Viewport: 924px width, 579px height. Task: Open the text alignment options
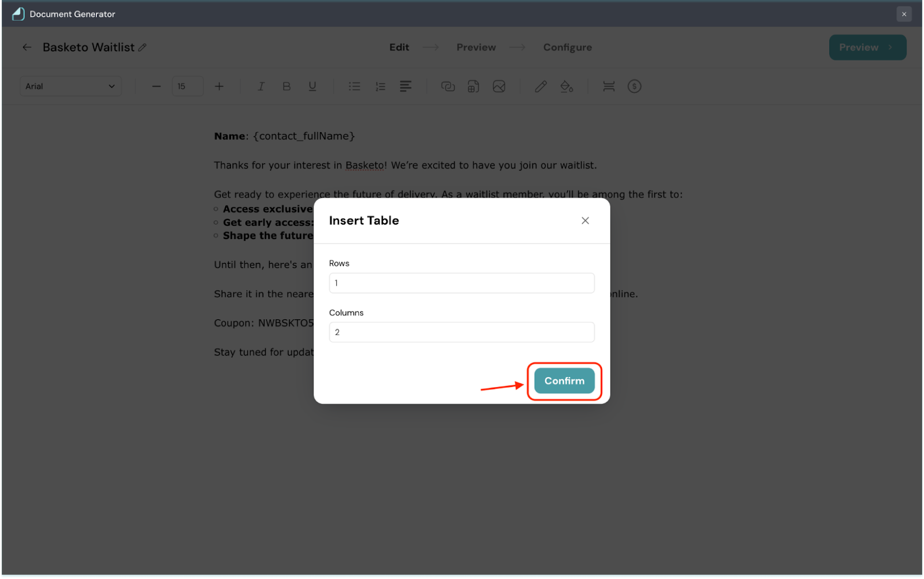click(x=405, y=87)
